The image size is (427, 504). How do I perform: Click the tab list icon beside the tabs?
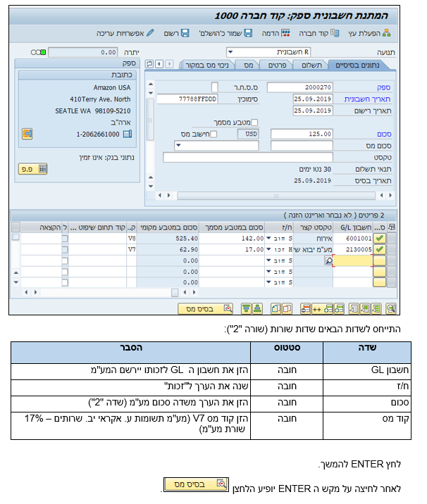[149, 63]
